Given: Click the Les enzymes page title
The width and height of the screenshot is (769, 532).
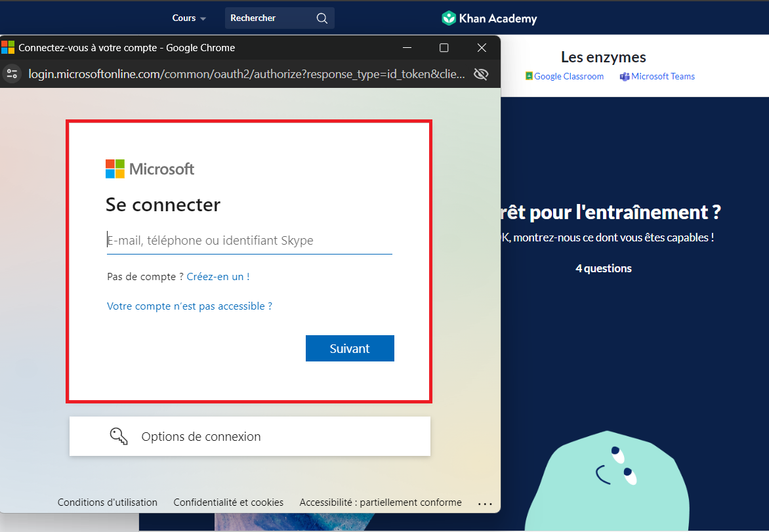Looking at the screenshot, I should (603, 57).
